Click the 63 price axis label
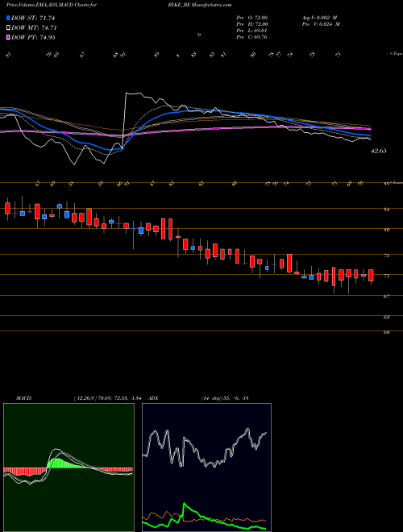Screen dimensions: 403x532 pyautogui.click(x=386, y=318)
